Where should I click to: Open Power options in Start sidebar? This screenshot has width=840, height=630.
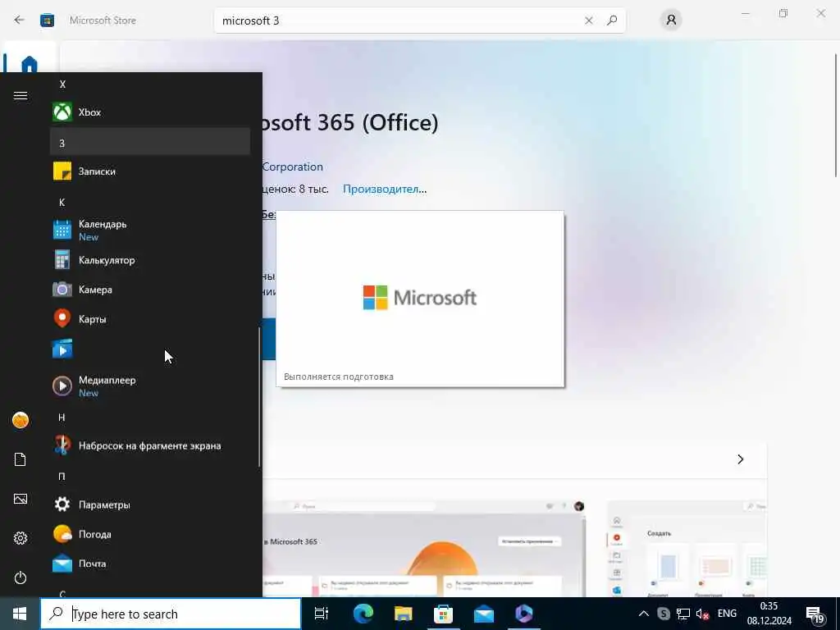point(21,577)
